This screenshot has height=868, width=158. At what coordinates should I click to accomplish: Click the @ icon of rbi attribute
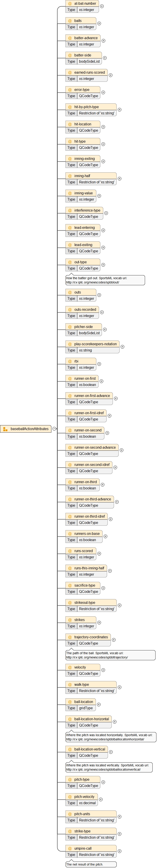pyautogui.click(x=70, y=361)
